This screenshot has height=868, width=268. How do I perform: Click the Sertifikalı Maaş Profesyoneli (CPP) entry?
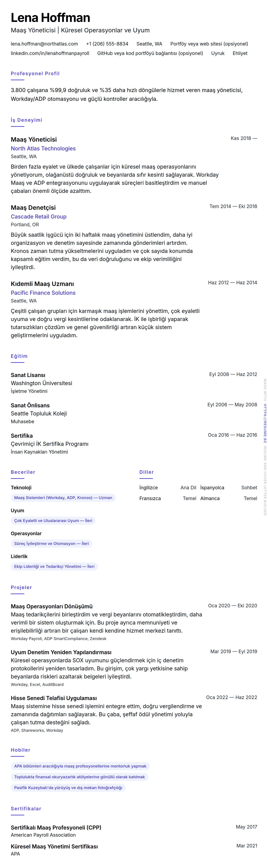[56, 828]
